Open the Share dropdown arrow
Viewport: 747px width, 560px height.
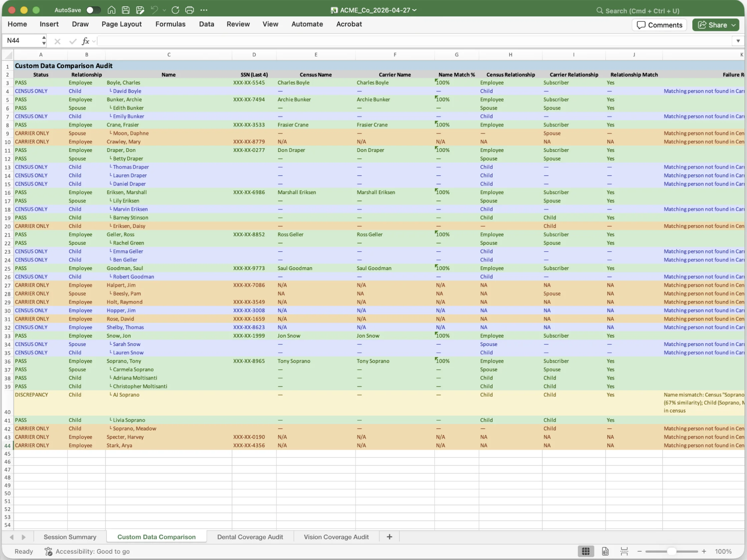(x=733, y=25)
